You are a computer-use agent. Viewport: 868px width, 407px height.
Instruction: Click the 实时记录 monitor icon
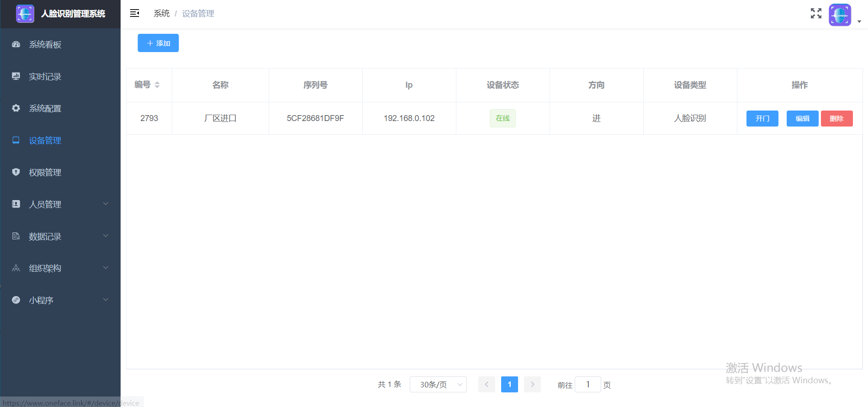(16, 76)
